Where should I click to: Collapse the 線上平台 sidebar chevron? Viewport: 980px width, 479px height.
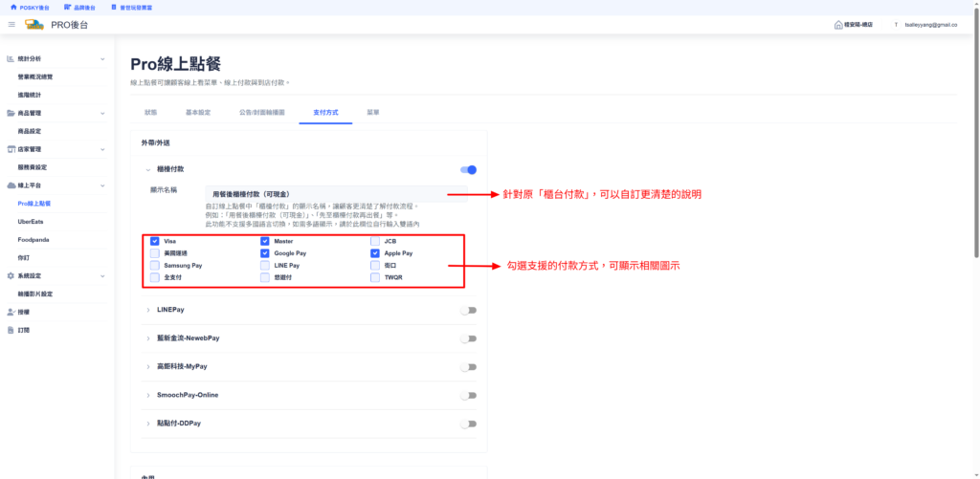coord(102,185)
